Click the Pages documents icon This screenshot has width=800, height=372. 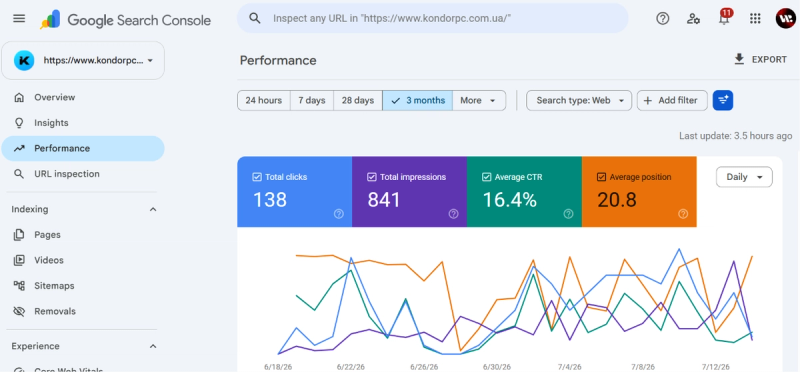(x=19, y=235)
